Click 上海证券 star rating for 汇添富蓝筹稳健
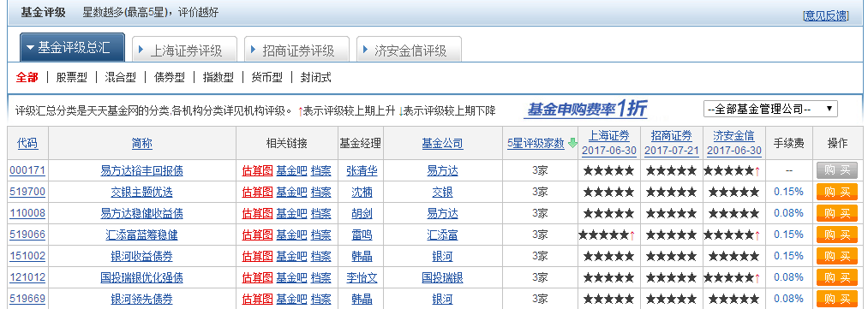Viewport: 868px width, 309px height. click(607, 235)
